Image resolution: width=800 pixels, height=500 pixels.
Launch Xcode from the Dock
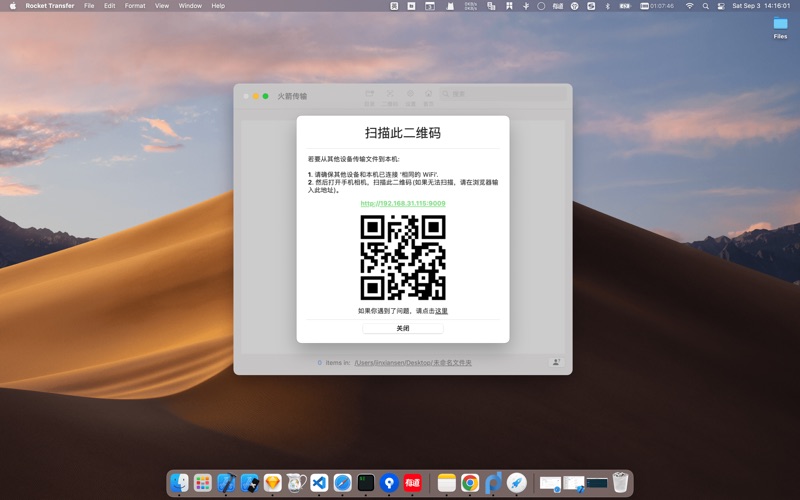[226, 483]
